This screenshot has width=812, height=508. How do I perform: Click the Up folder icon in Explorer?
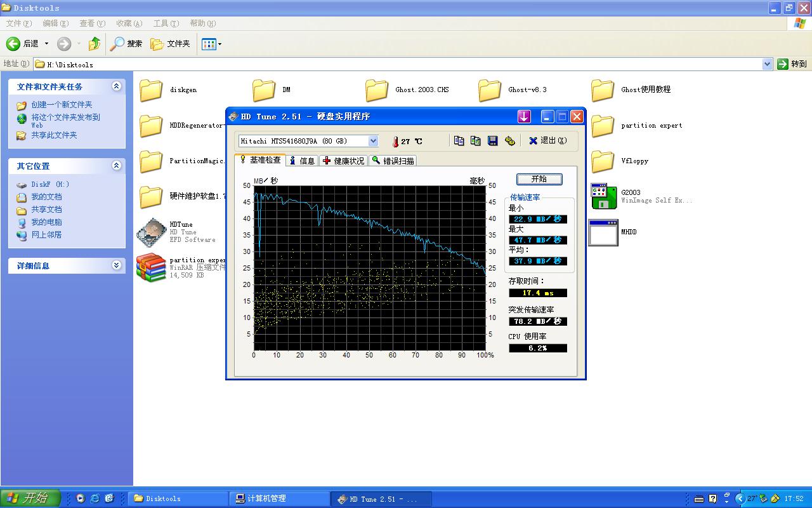[x=95, y=44]
